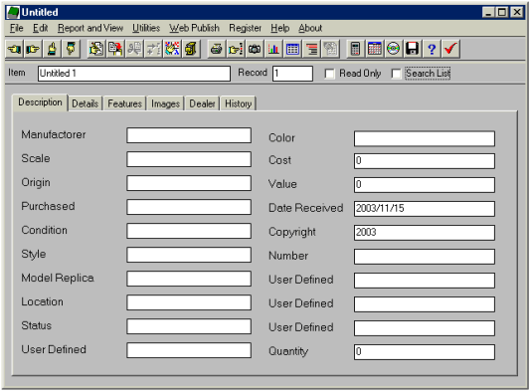Select the Description tab

pyautogui.click(x=40, y=102)
